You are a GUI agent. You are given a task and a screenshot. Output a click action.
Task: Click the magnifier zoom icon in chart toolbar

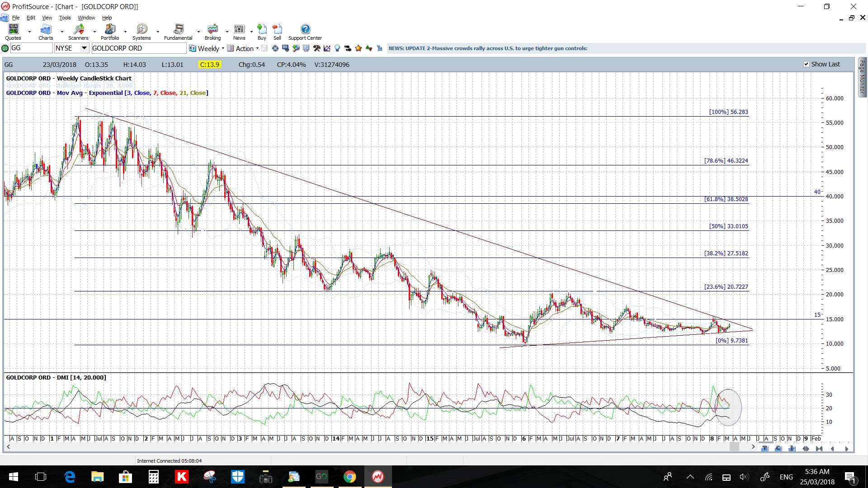coord(296,48)
